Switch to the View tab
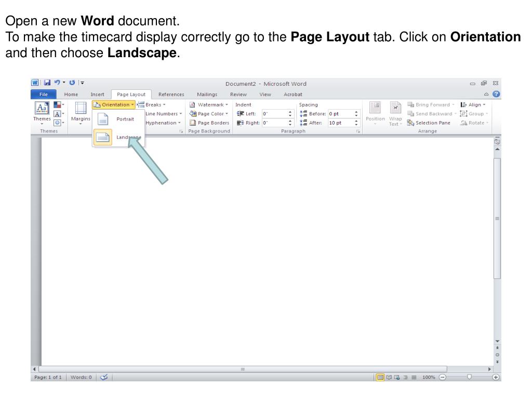The height and width of the screenshot is (399, 532). [265, 95]
